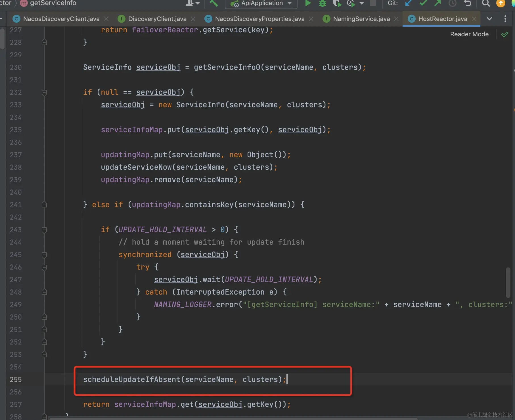Update project via blue Git arrow
Viewport: 515px width, 420px height.
(x=408, y=3)
